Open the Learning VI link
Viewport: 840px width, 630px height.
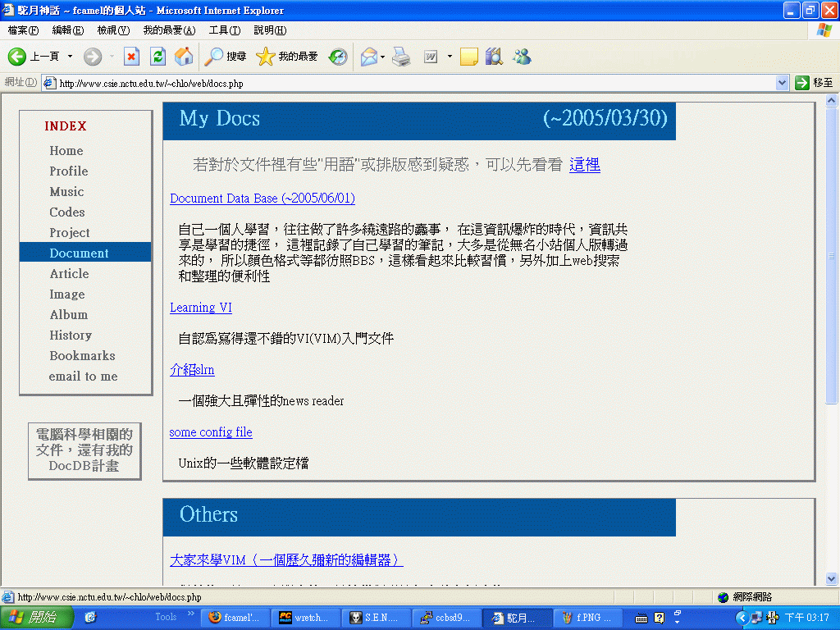click(x=200, y=308)
